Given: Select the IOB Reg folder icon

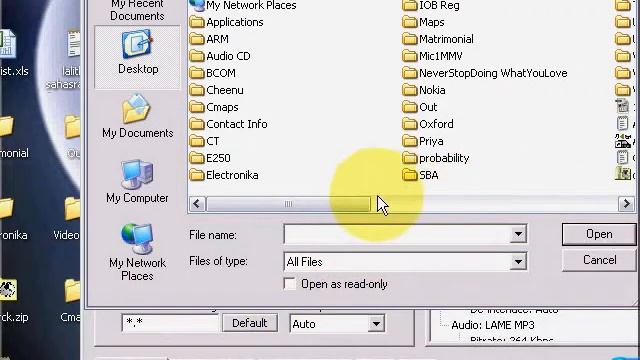Looking at the screenshot, I should coord(409,5).
